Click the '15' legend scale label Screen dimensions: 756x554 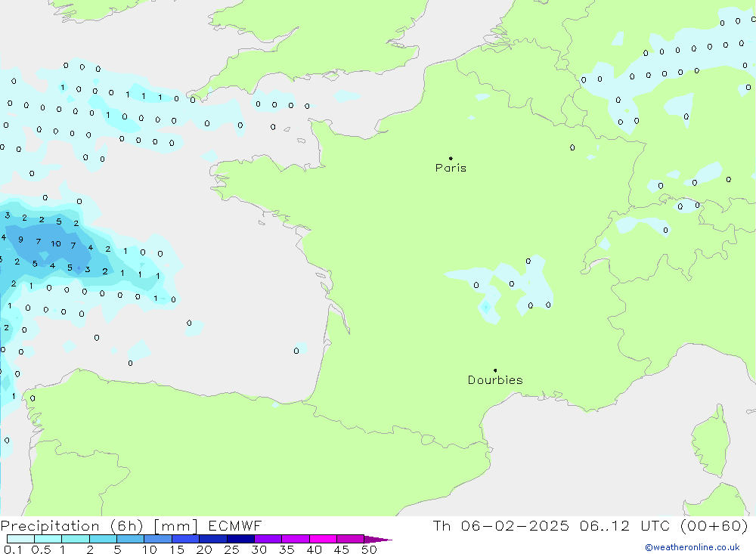pyautogui.click(x=177, y=549)
